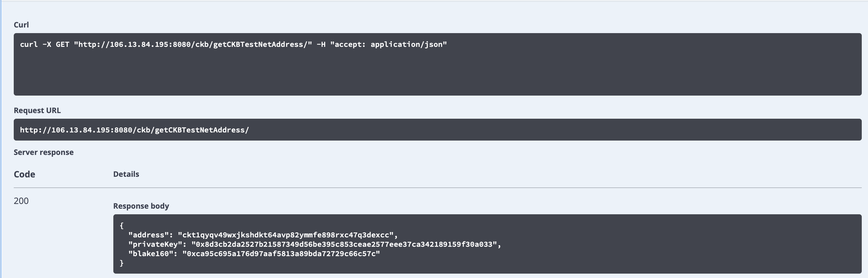Click the ckt1qyqv49 address value
The height and width of the screenshot is (278, 868).
tap(286, 235)
